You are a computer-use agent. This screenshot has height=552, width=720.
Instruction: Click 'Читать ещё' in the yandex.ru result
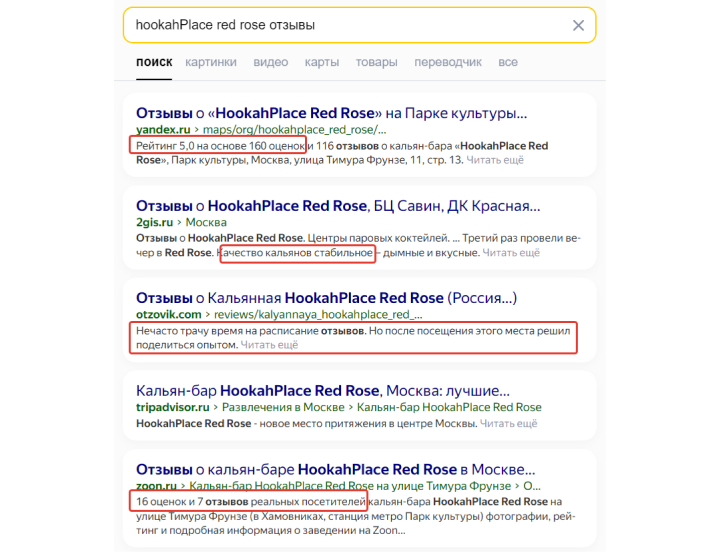coord(495,160)
